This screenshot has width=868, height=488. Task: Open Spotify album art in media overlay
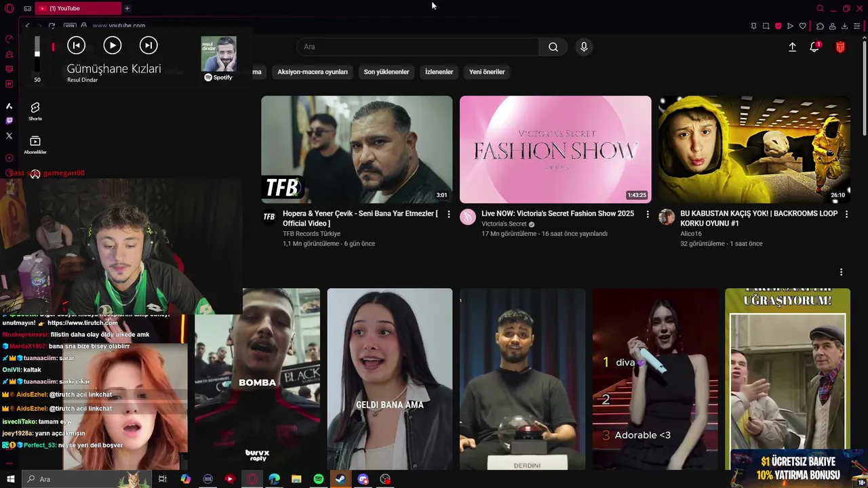[219, 54]
